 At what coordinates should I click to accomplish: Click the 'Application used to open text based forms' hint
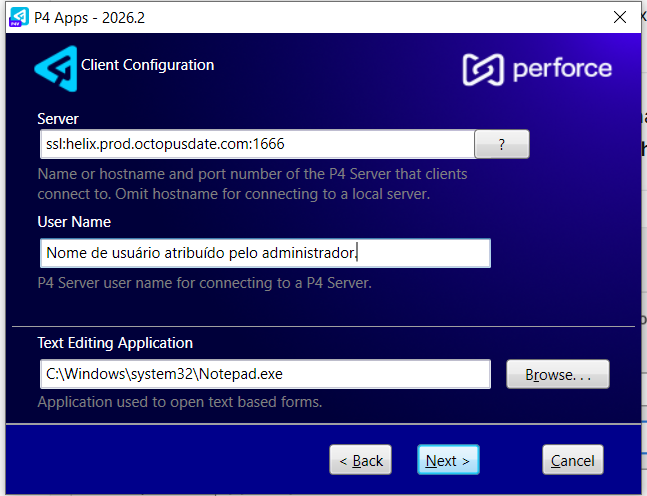[180, 402]
